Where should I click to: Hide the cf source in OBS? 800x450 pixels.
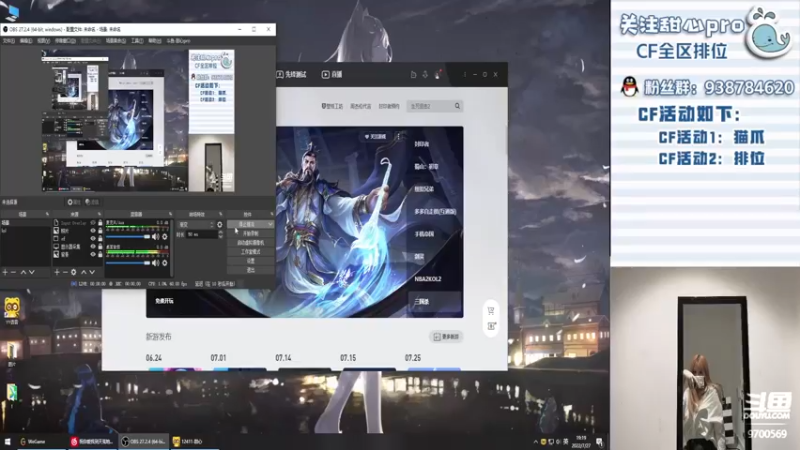tap(92, 238)
